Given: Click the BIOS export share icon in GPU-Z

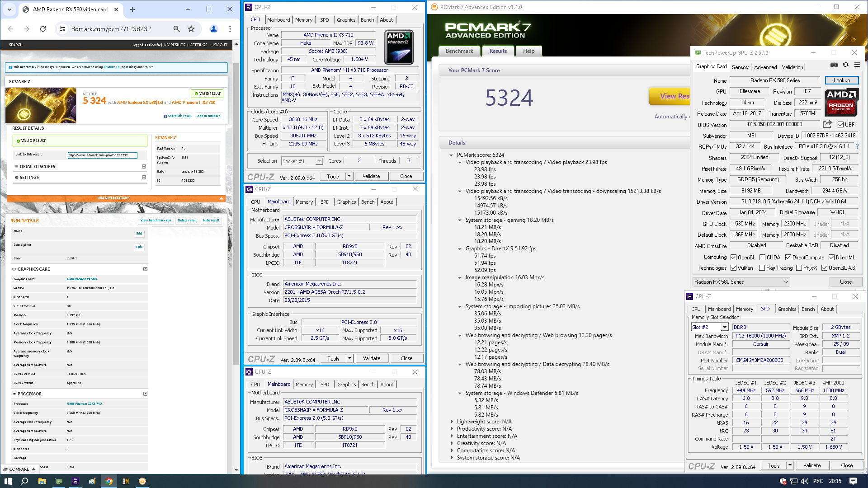Looking at the screenshot, I should (x=827, y=124).
